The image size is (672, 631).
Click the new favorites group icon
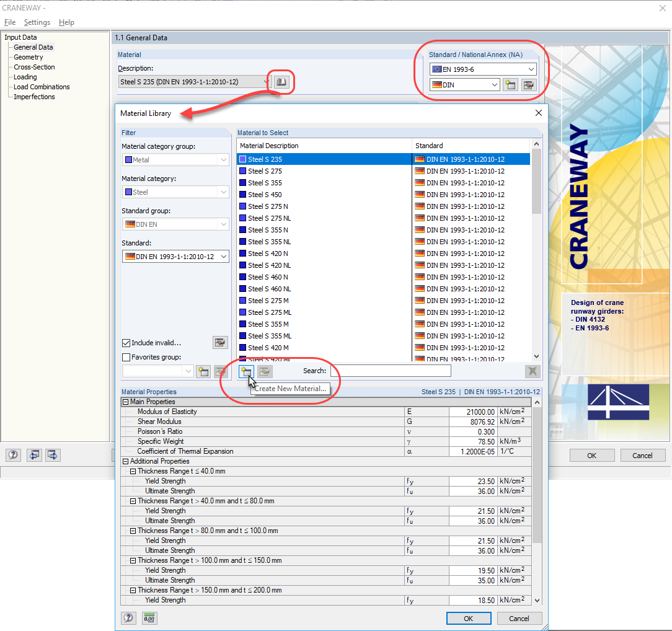coord(203,371)
